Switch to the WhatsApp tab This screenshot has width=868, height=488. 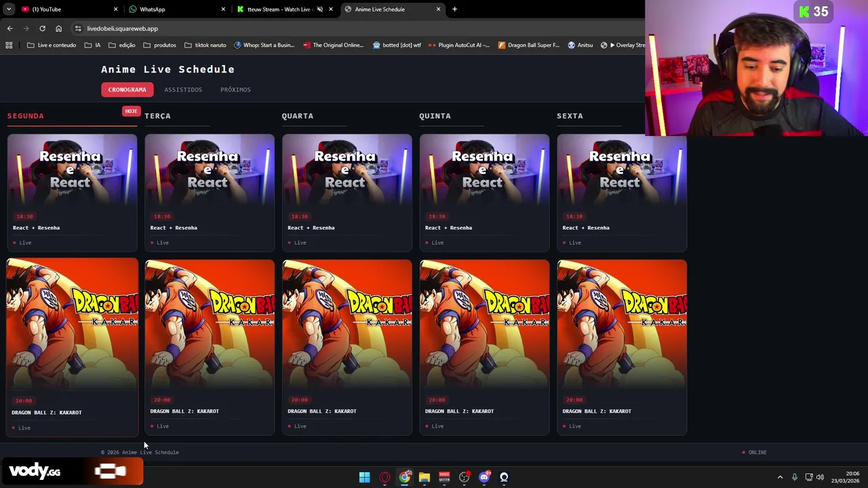point(178,9)
